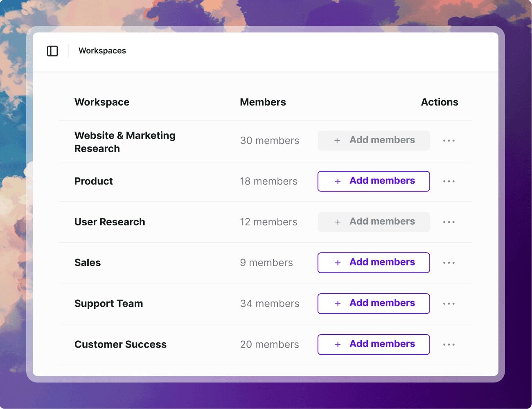The width and height of the screenshot is (532, 409).
Task: Click the disabled Add members button for User Research
Action: pyautogui.click(x=374, y=222)
